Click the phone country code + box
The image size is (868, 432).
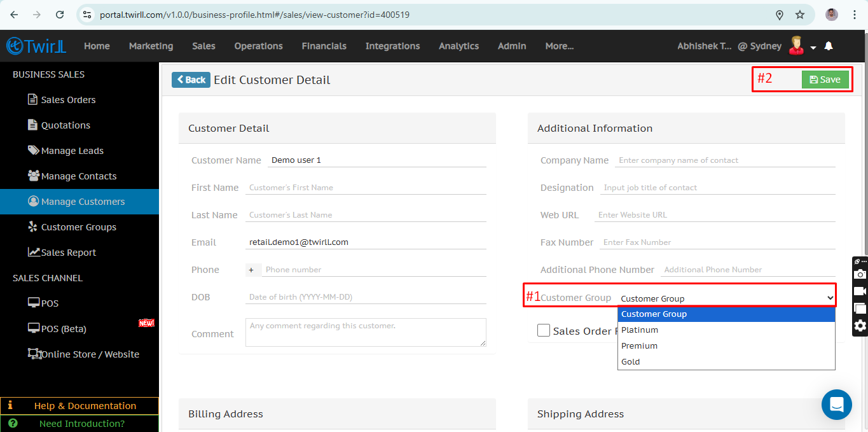coord(253,270)
